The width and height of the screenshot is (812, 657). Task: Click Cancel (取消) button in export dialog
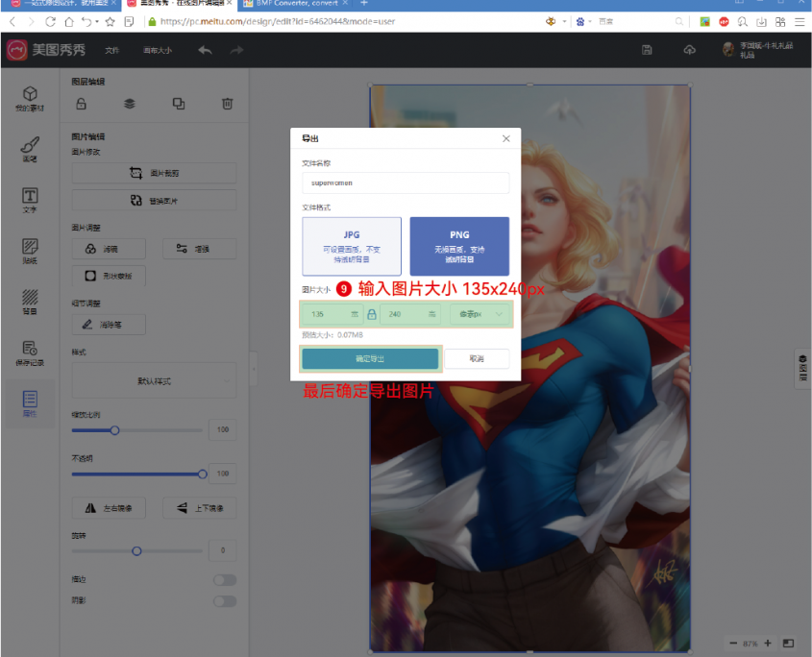coord(477,359)
